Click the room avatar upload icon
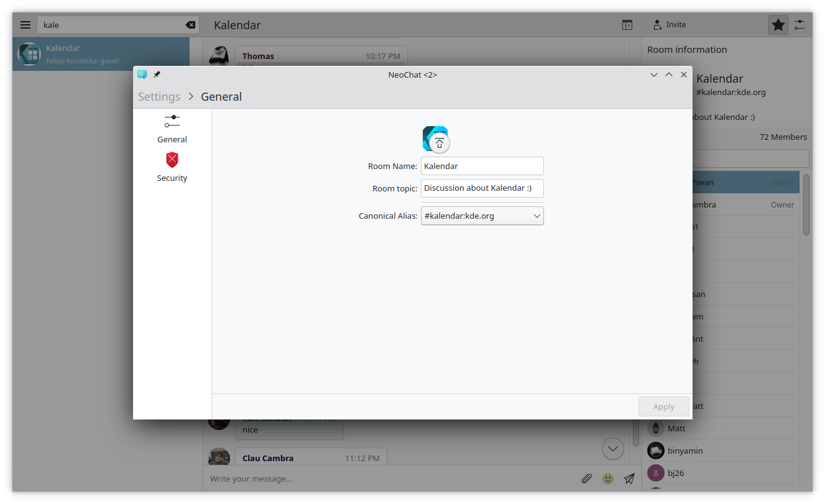 click(x=439, y=143)
